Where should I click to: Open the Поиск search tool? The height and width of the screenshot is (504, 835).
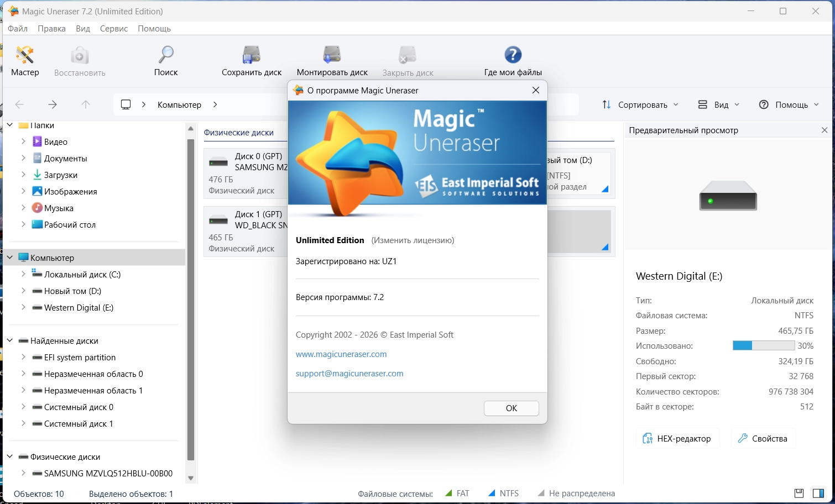[x=166, y=61]
